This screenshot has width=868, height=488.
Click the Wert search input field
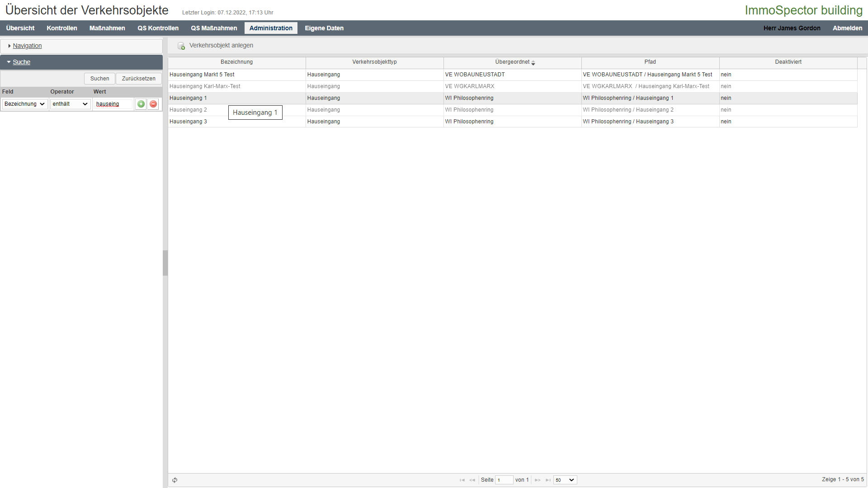coord(113,104)
